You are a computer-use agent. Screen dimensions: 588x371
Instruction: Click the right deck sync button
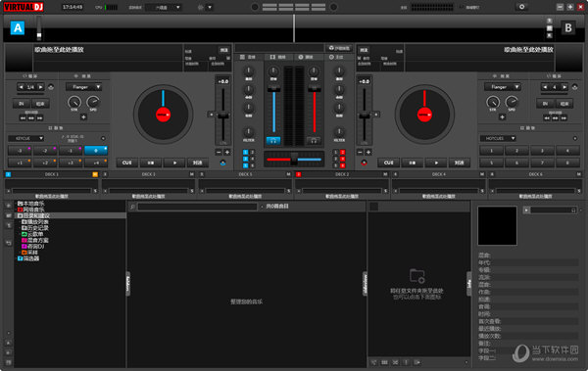460,162
